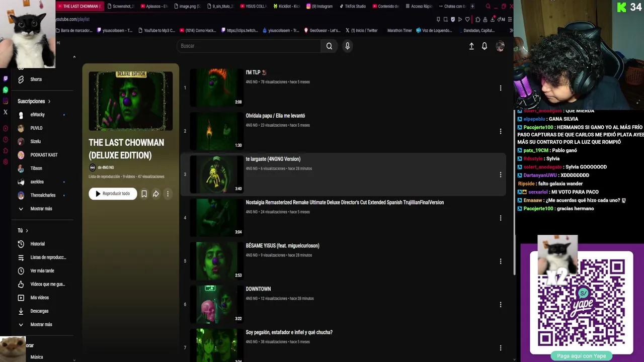644x362 pixels.
Task: Open the playlist three-dot options menu
Action: 168,194
